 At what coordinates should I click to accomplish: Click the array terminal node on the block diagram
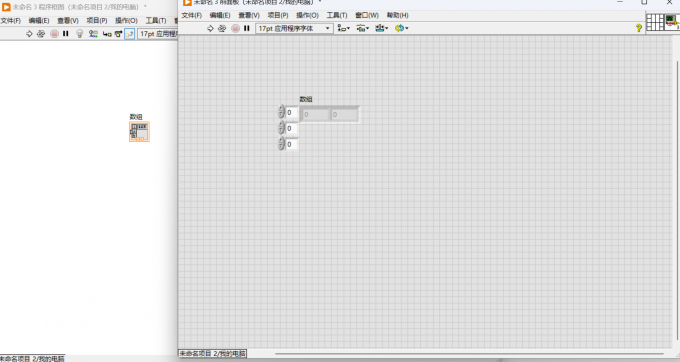(x=139, y=132)
